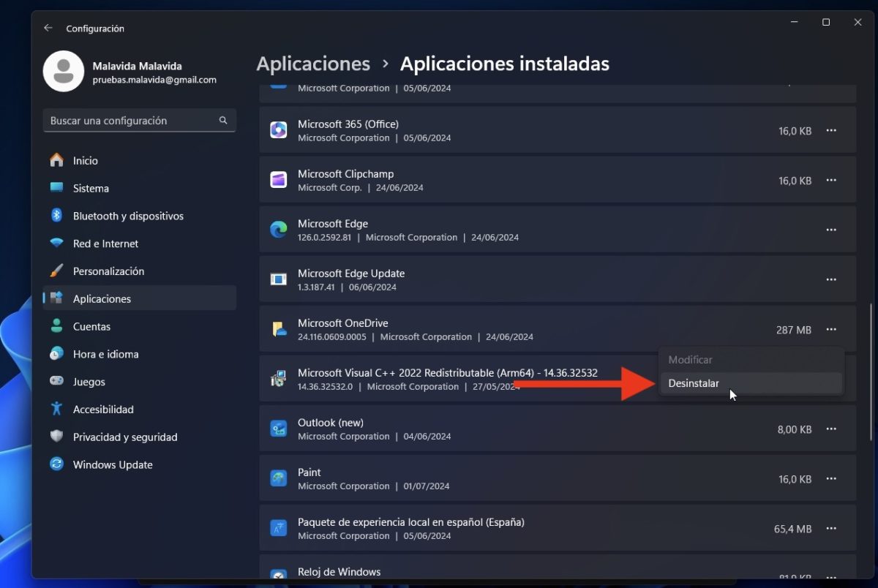Select the Personalización brush icon
The height and width of the screenshot is (588, 878).
(x=56, y=271)
